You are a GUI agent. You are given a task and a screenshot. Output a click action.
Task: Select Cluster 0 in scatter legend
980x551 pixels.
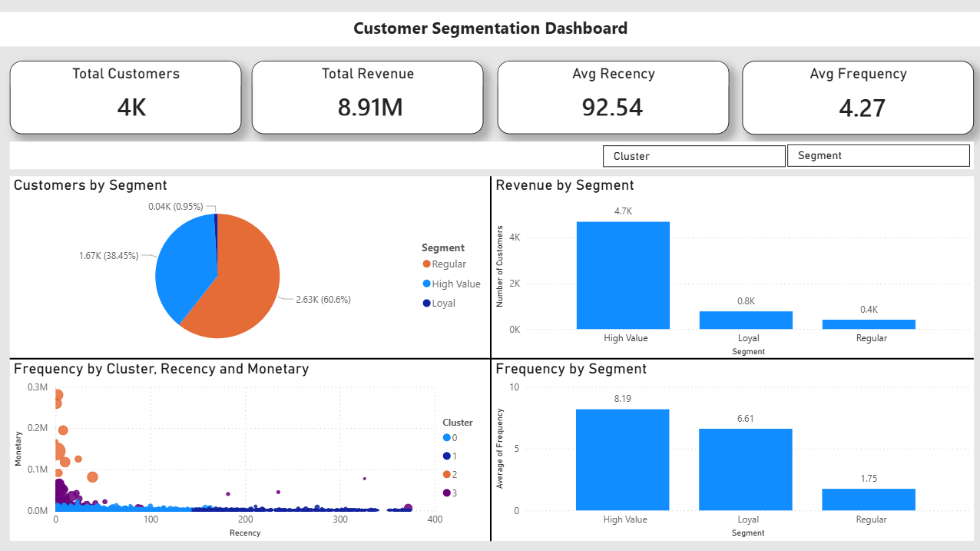tap(452, 438)
